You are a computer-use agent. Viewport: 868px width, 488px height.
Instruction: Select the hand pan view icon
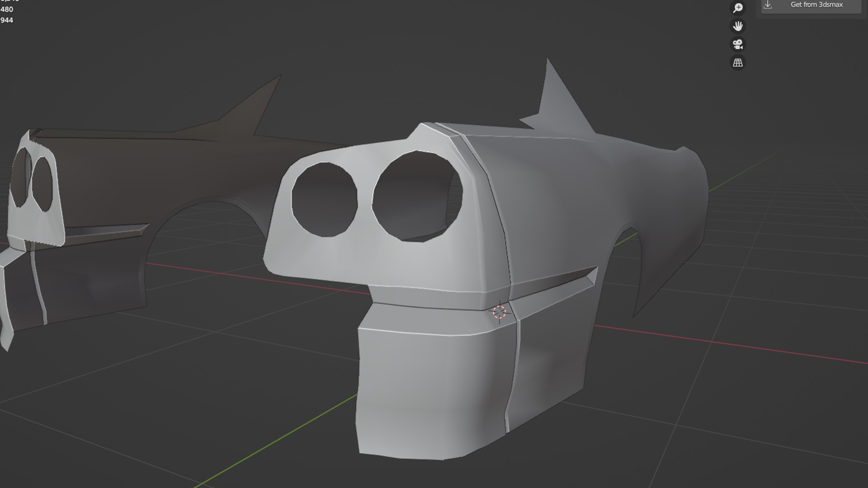(x=738, y=26)
